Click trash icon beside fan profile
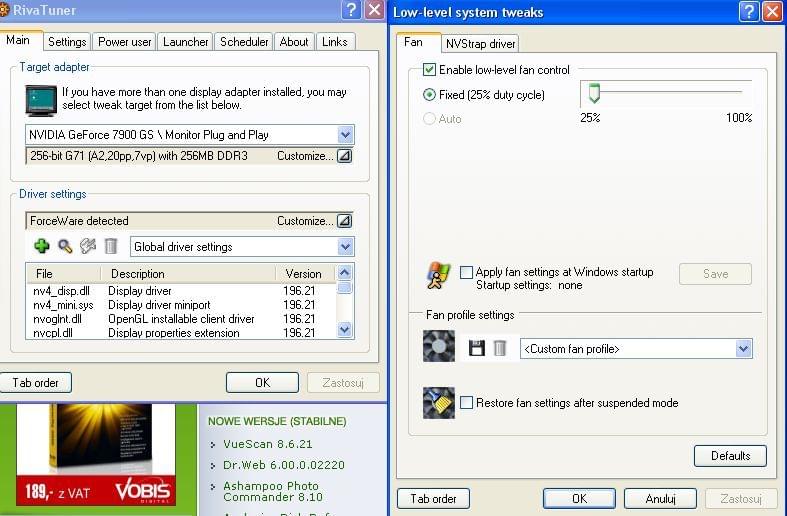This screenshot has width=787, height=516. click(499, 348)
